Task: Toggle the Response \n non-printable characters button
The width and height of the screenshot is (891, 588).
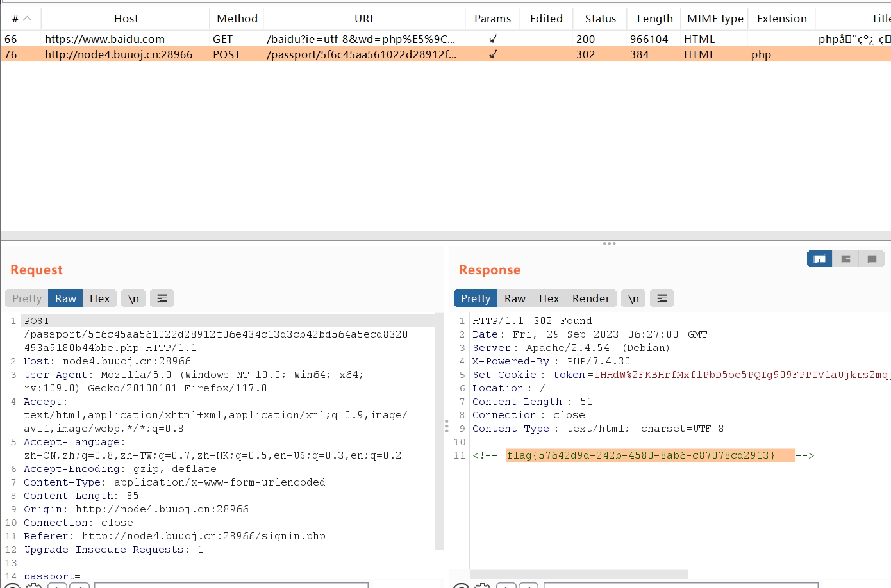Action: [x=633, y=298]
